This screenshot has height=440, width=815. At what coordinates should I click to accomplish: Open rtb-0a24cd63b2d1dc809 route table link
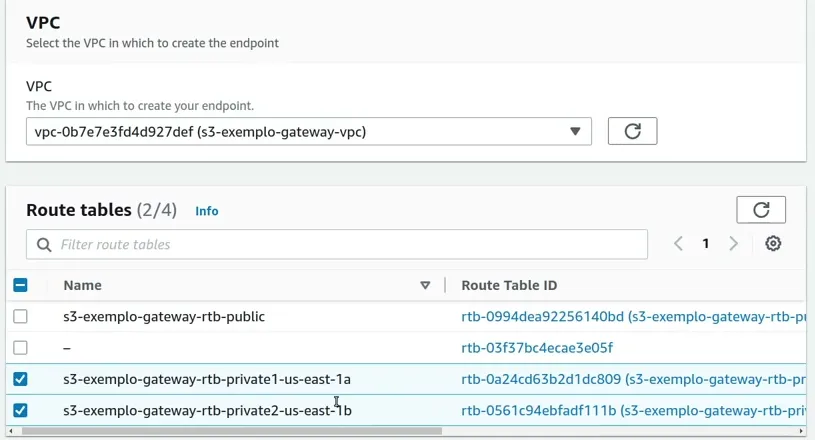634,379
